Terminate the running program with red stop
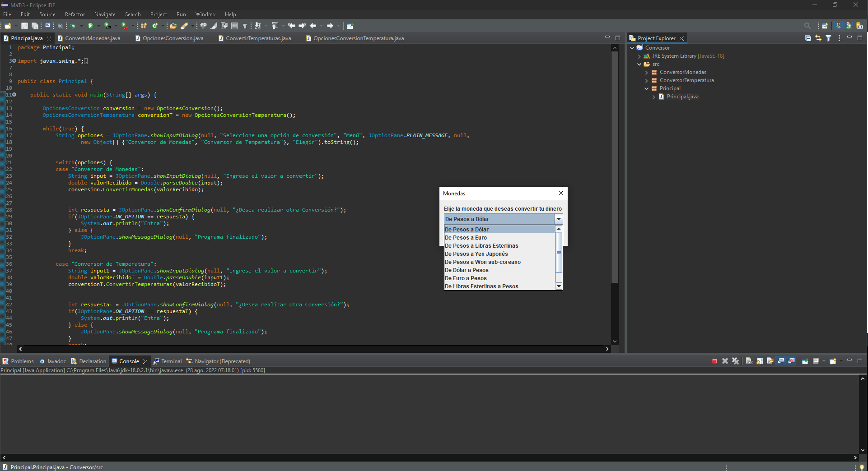Viewport: 868px width, 471px height. pyautogui.click(x=714, y=361)
